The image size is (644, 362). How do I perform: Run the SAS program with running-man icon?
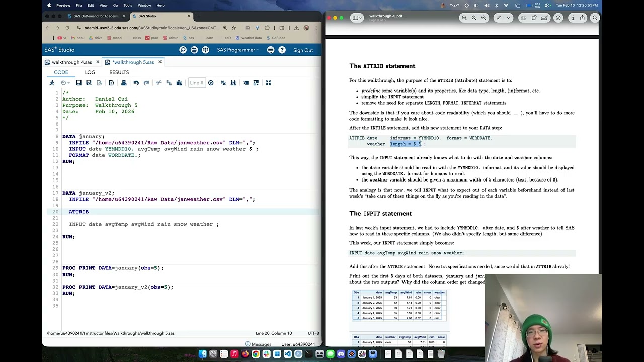pos(51,83)
